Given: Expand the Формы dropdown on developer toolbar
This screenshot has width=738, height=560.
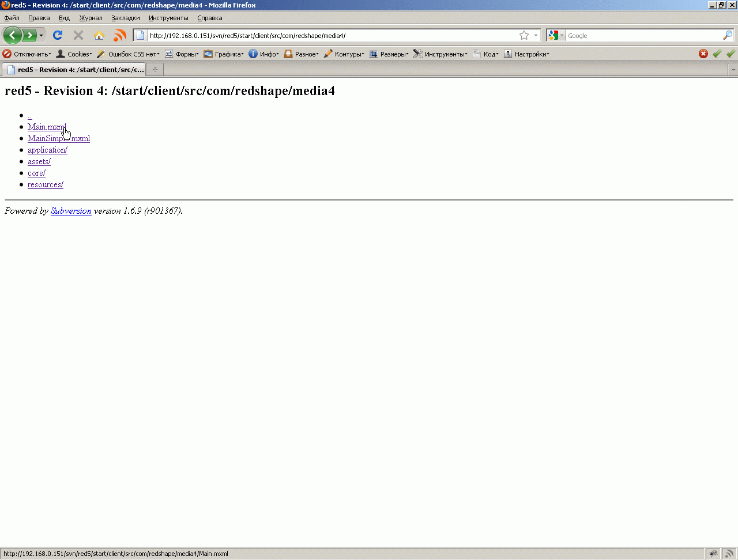Looking at the screenshot, I should pyautogui.click(x=182, y=54).
